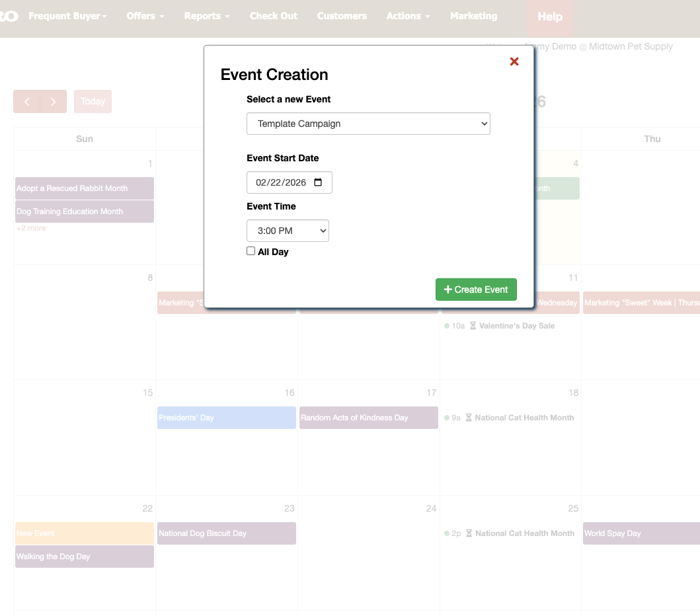Open the Reports menu
The image size is (700, 616).
tap(207, 16)
